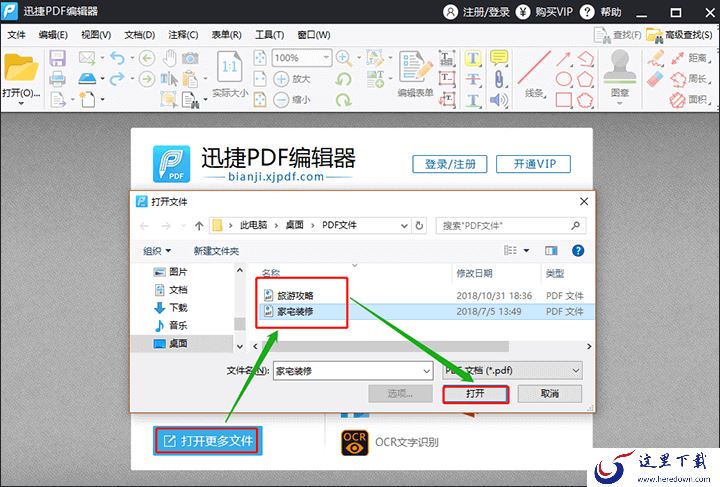The height and width of the screenshot is (487, 720).
Task: Select the Distance 距离 measure tool
Action: [689, 58]
